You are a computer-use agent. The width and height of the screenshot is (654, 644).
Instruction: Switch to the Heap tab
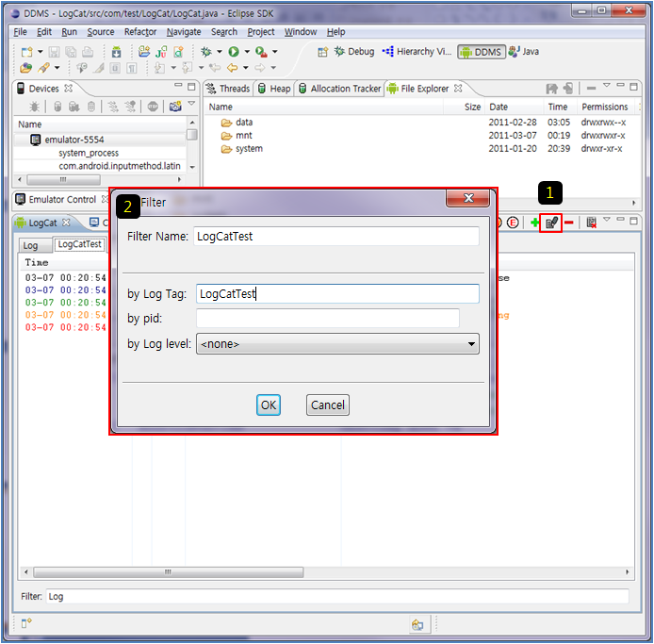coord(274,89)
